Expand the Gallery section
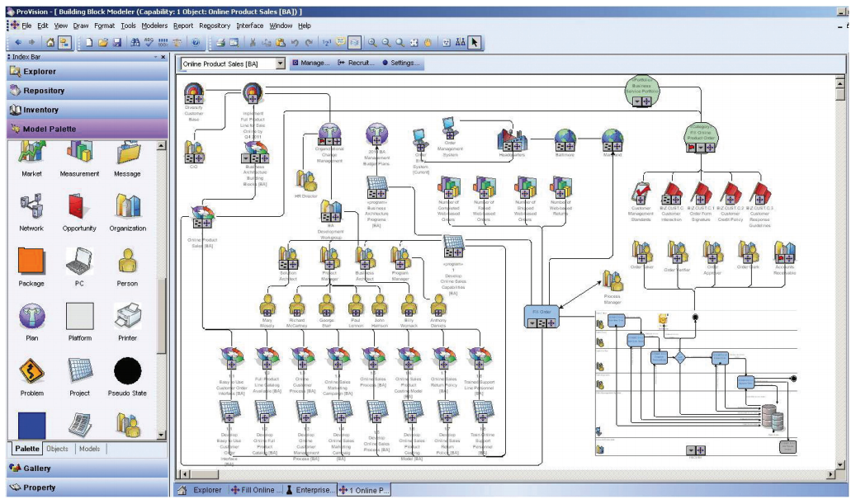This screenshot has height=504, width=856. (x=36, y=468)
